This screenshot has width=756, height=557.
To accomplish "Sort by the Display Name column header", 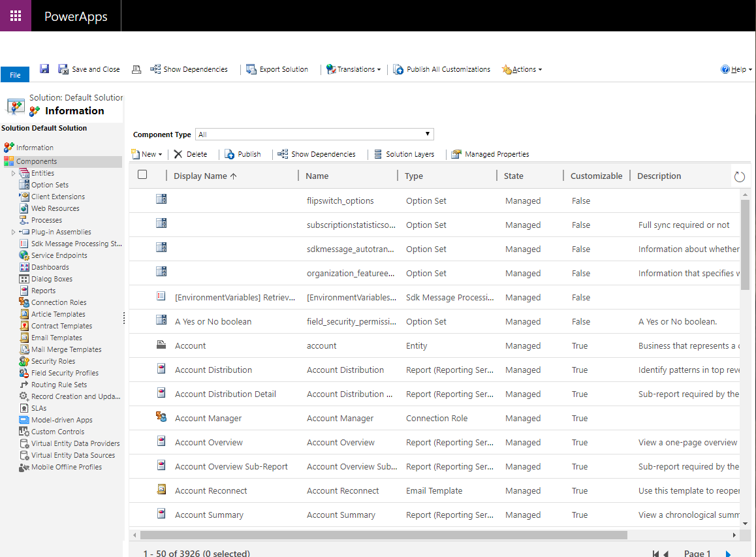I will [206, 176].
